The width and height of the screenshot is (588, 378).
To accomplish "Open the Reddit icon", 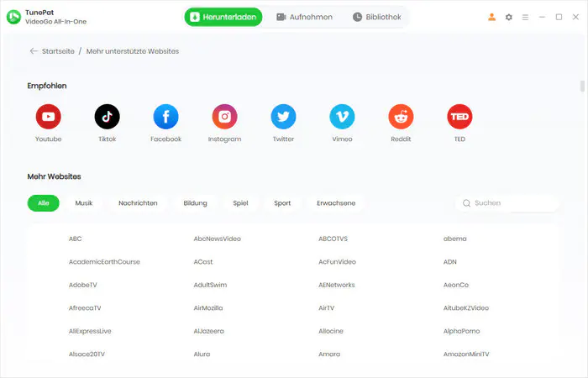I will coord(401,117).
